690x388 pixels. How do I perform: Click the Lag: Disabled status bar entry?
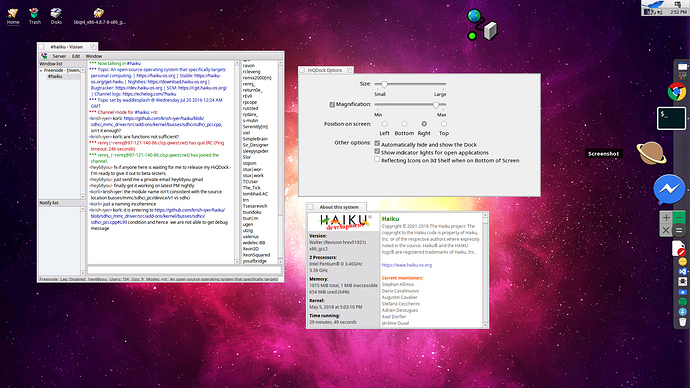point(73,279)
